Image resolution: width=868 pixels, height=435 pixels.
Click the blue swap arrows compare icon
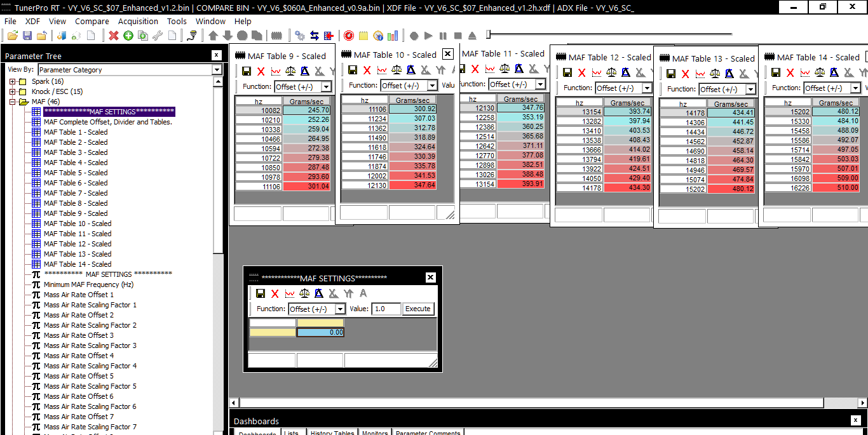point(315,36)
